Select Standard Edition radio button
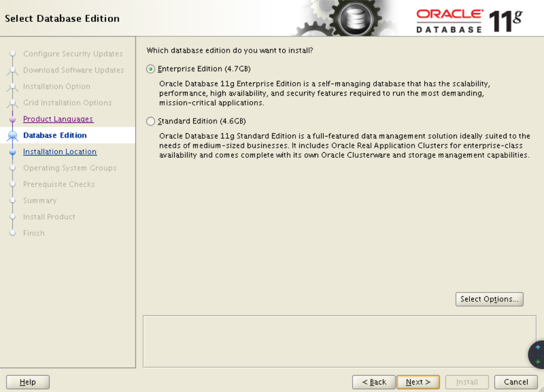544x392 pixels. pos(150,121)
